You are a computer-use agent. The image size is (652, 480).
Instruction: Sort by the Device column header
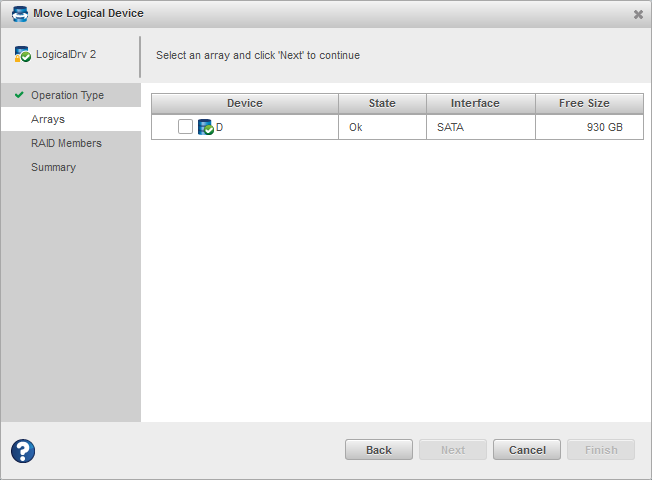point(245,103)
